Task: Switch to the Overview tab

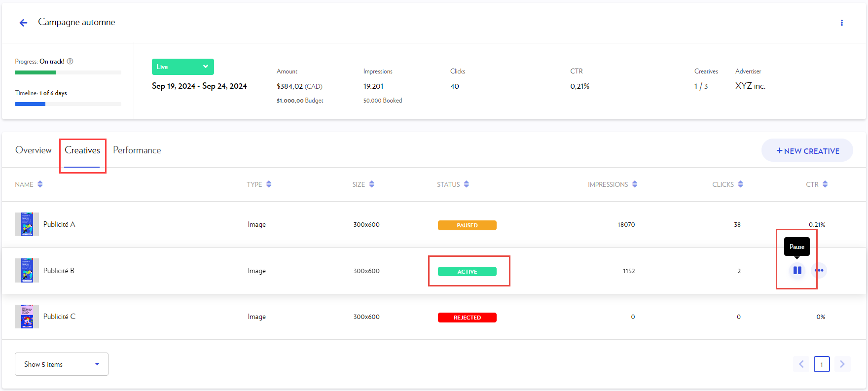Action: 34,150
